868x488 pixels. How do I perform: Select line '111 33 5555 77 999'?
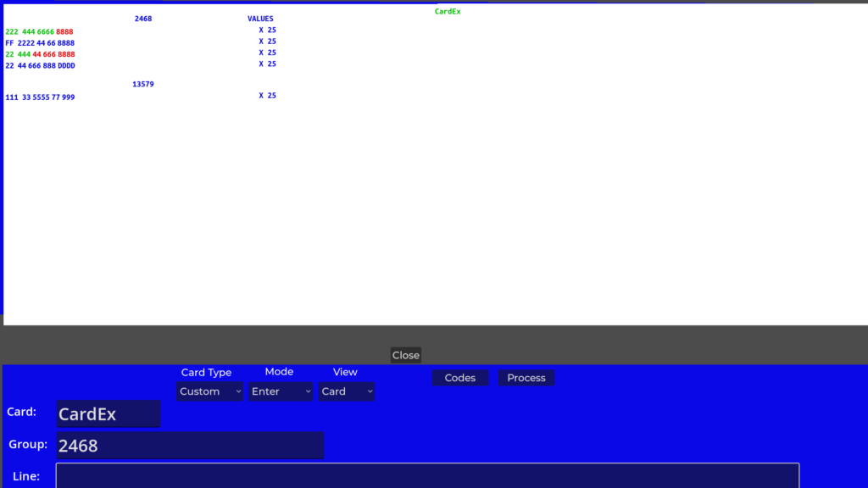[x=40, y=97]
